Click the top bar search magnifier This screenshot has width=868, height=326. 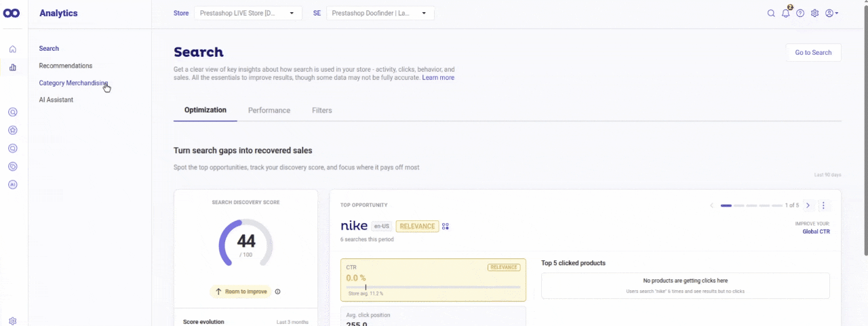point(771,13)
